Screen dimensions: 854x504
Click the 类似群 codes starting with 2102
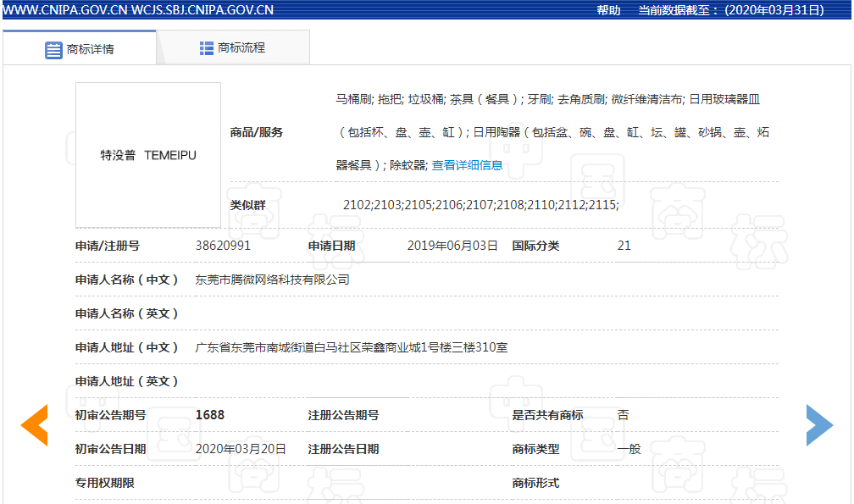480,205
